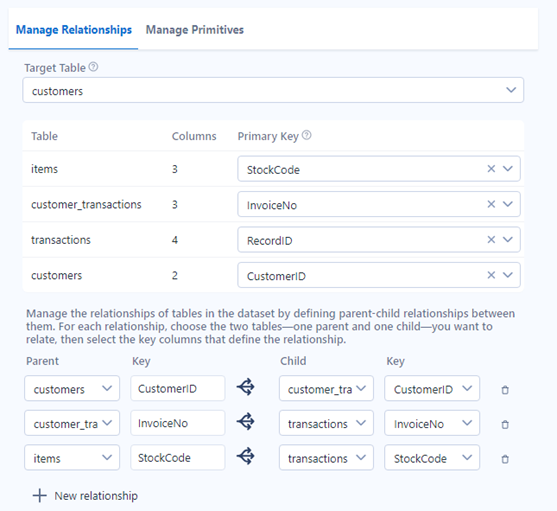Open the child key dropdown showing CustomerID
The image size is (557, 511).
(x=432, y=388)
